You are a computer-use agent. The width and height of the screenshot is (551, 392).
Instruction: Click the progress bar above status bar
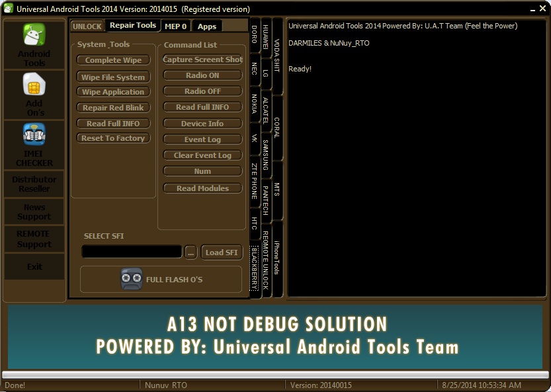point(275,375)
